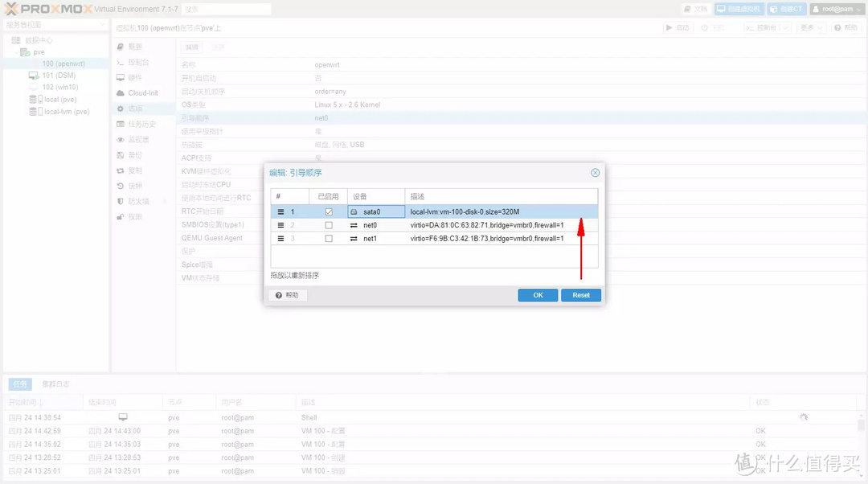Grab the reorder handle of row 1
Viewport: 868px width, 484px height.
pyautogui.click(x=280, y=212)
